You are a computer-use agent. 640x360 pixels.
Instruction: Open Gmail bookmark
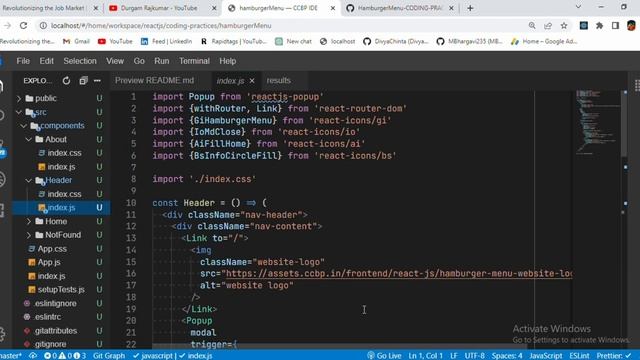point(76,41)
